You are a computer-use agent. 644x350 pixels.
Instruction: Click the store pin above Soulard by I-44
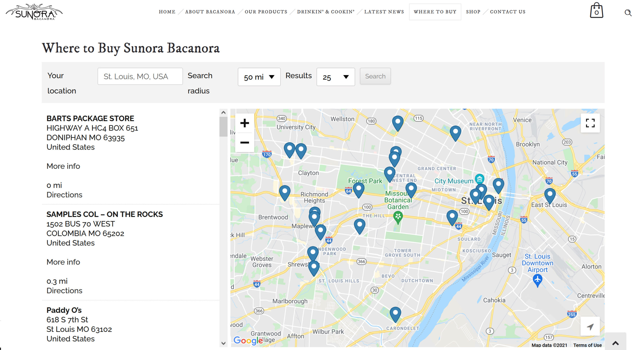pyautogui.click(x=452, y=217)
